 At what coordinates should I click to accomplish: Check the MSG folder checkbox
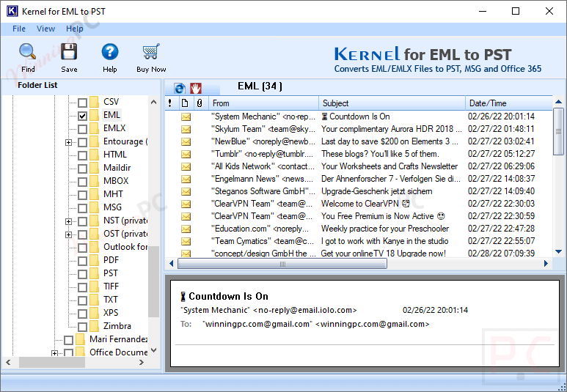tap(82, 208)
